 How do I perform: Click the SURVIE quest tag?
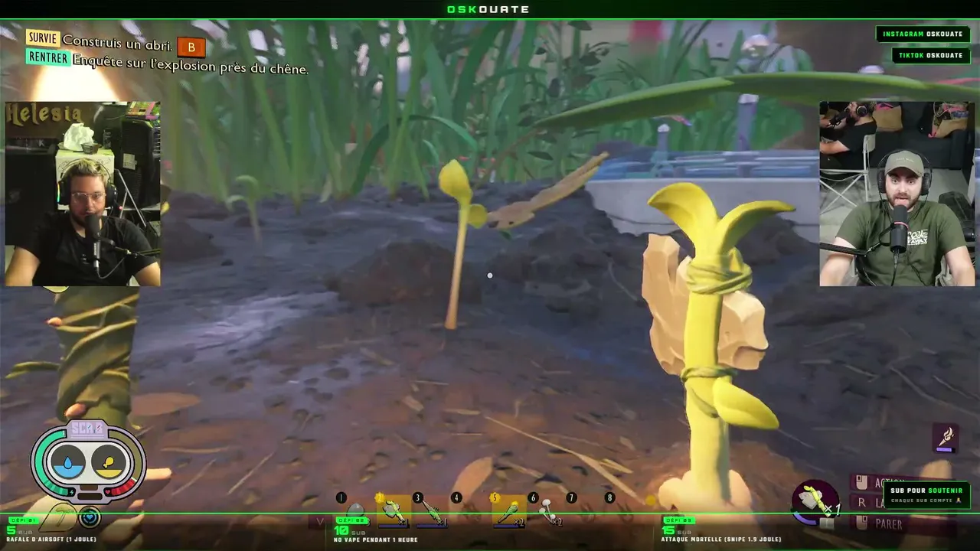(x=43, y=38)
